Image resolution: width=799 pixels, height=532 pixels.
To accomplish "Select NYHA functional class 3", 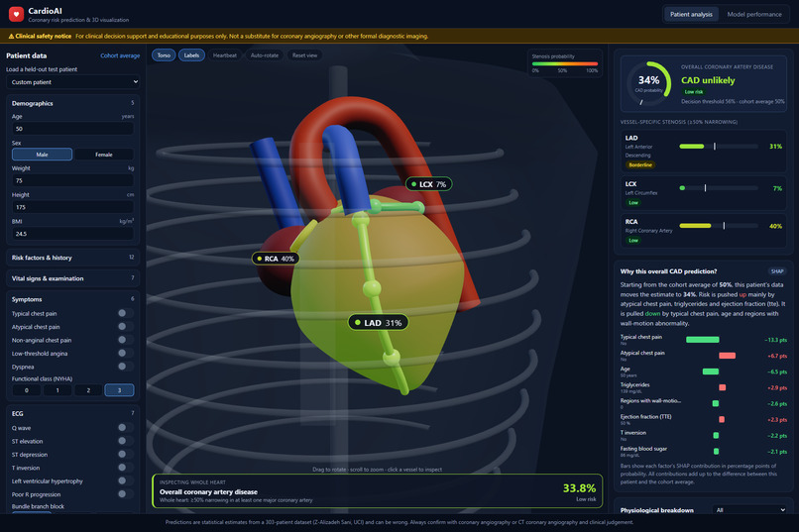I will coord(119,390).
